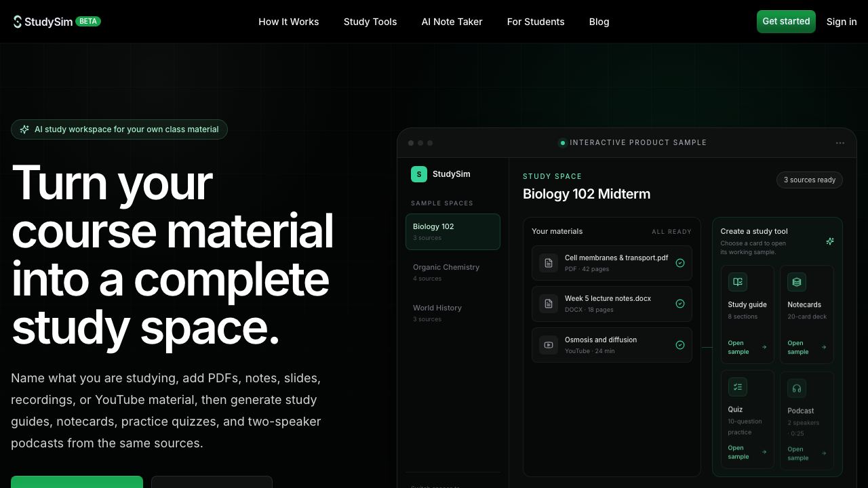Click the INTERACTIVE PRODUCT SAMPLE label

click(x=638, y=142)
